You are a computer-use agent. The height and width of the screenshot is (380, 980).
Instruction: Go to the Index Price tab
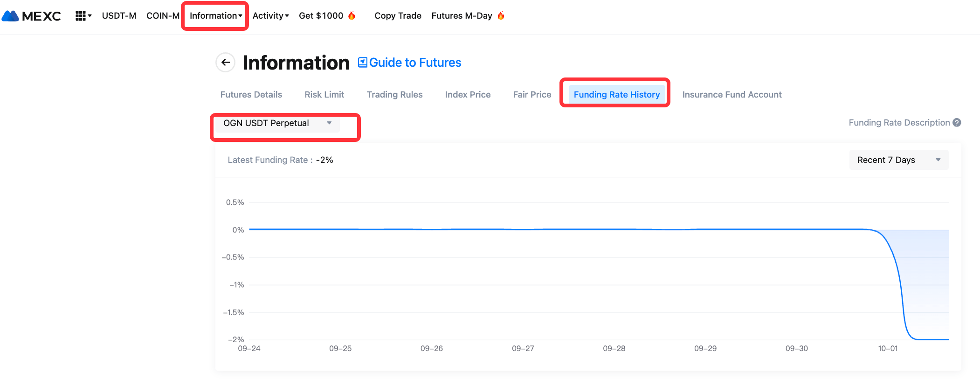click(x=468, y=94)
